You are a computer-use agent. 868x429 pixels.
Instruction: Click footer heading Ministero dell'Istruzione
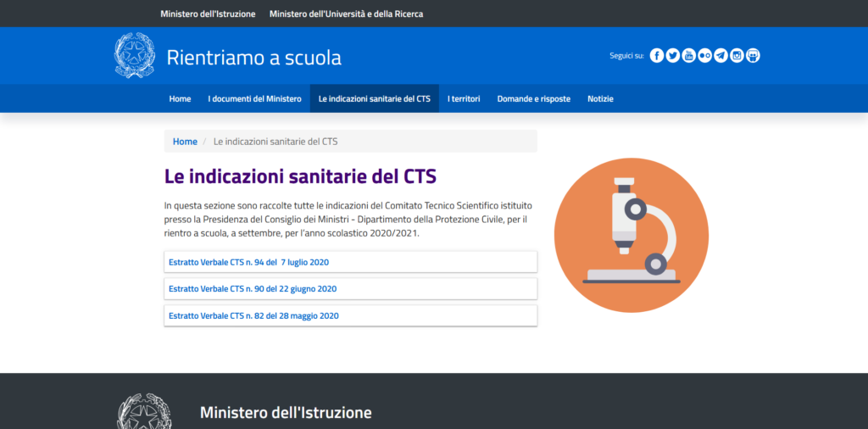tap(286, 412)
